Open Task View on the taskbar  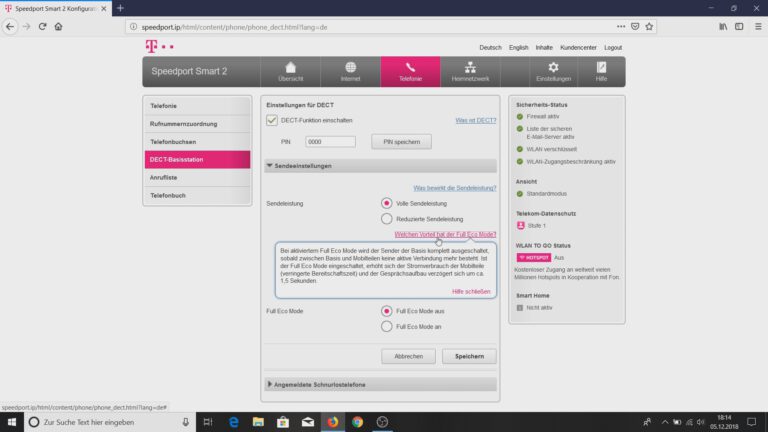[208, 422]
